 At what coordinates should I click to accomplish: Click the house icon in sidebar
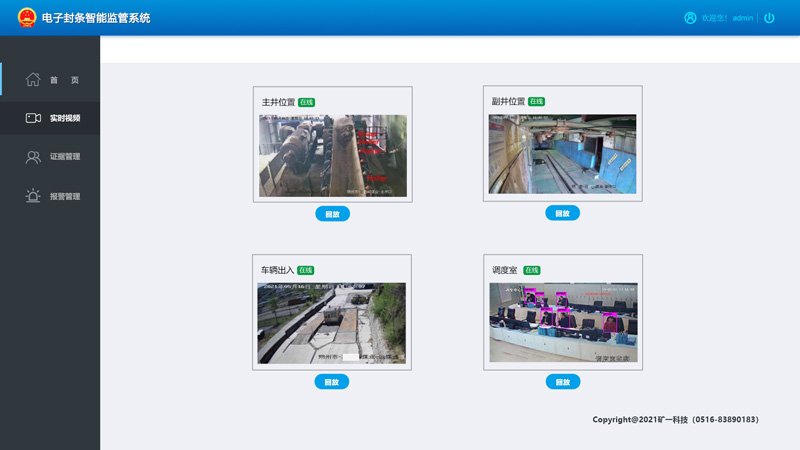[x=33, y=80]
